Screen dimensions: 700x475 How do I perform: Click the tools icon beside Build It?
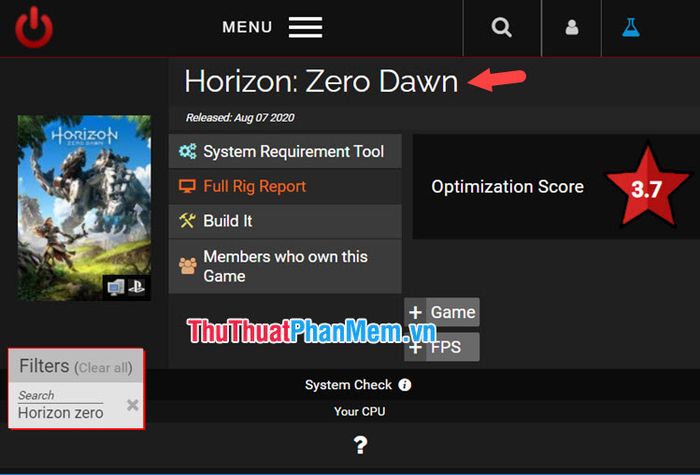(x=188, y=221)
